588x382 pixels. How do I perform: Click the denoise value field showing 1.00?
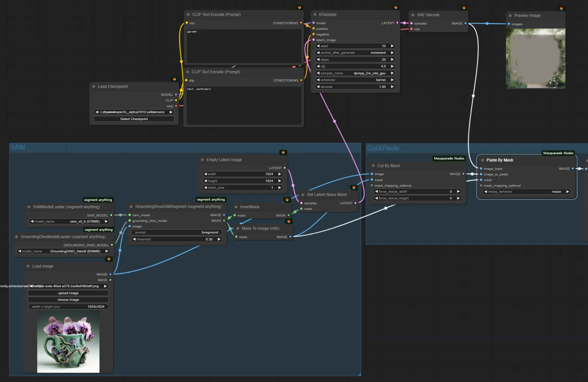[355, 87]
